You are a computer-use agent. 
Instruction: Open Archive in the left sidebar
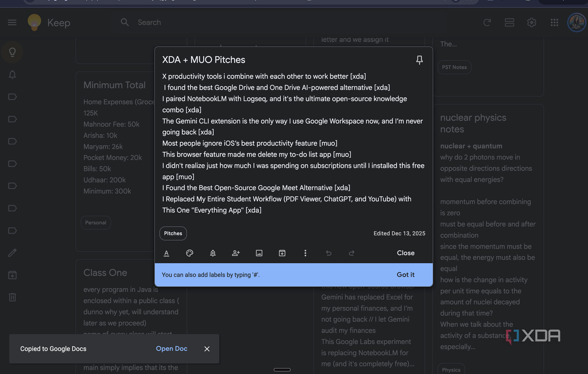tap(12, 275)
